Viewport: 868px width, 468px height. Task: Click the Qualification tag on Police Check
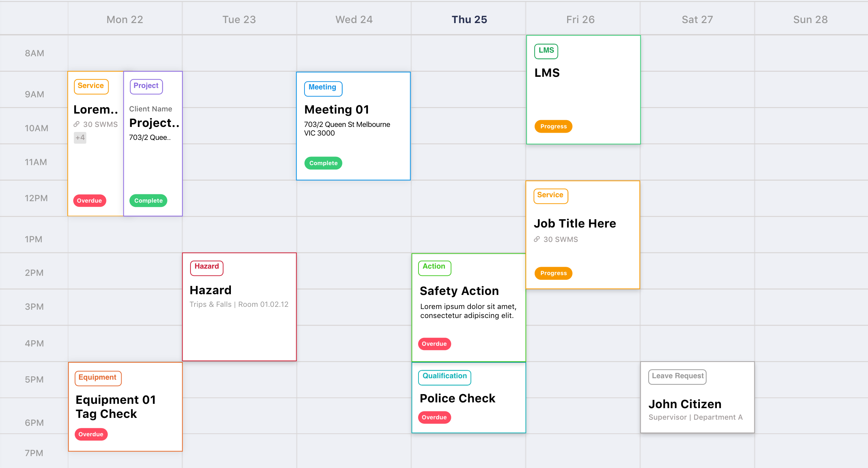coord(444,376)
